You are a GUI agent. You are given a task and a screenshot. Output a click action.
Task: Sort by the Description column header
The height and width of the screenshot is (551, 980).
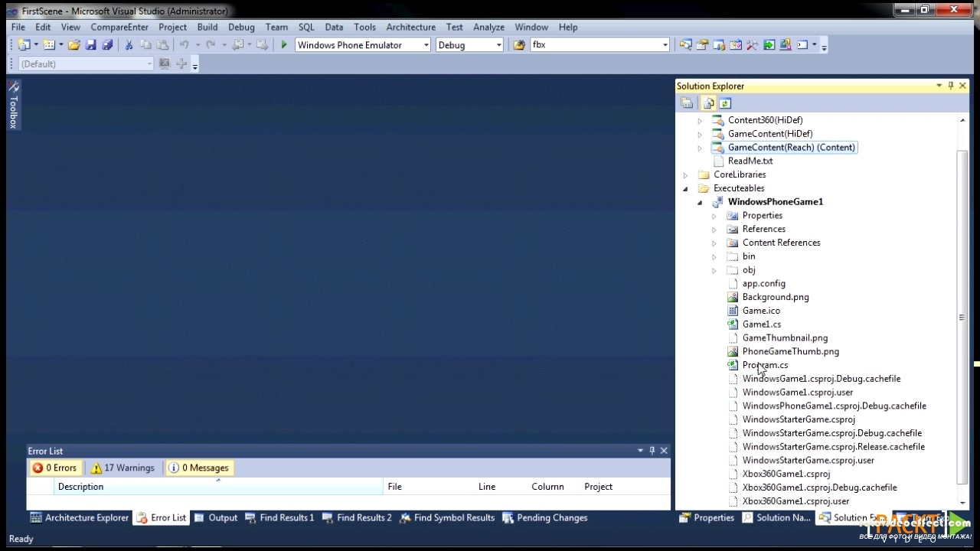point(219,487)
